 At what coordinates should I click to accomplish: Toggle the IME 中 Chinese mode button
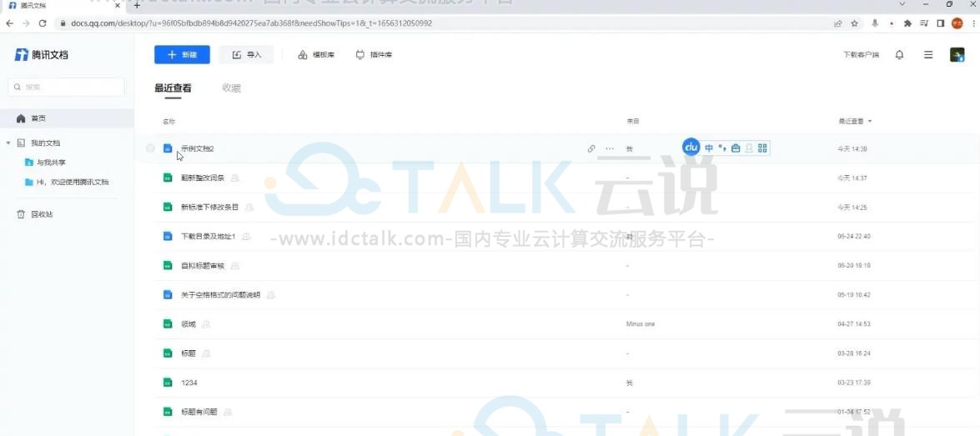point(709,148)
